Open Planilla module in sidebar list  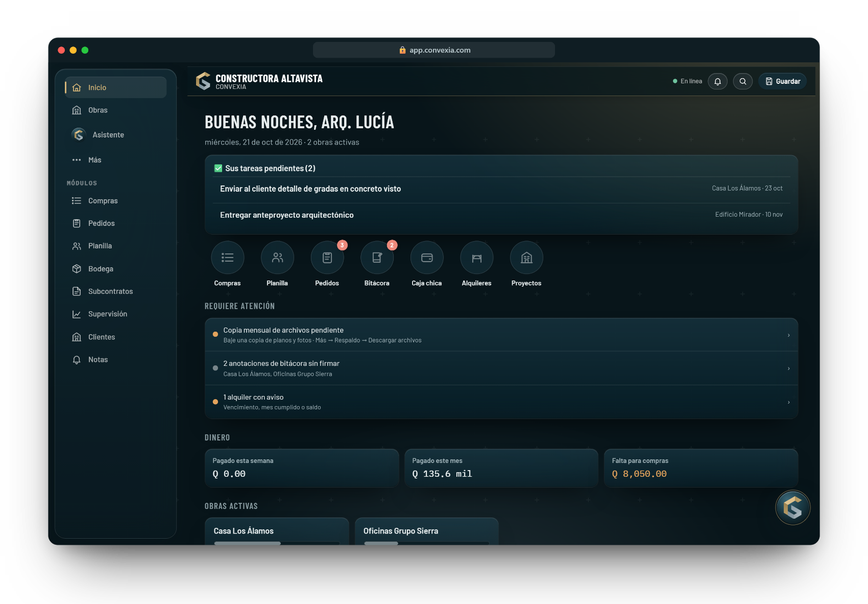pos(116,246)
